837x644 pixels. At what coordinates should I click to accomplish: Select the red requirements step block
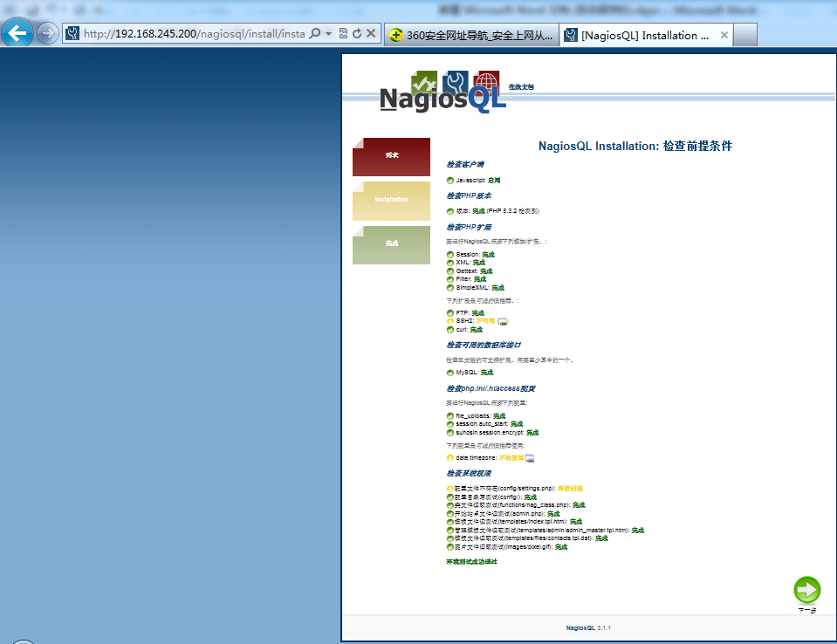coord(391,157)
